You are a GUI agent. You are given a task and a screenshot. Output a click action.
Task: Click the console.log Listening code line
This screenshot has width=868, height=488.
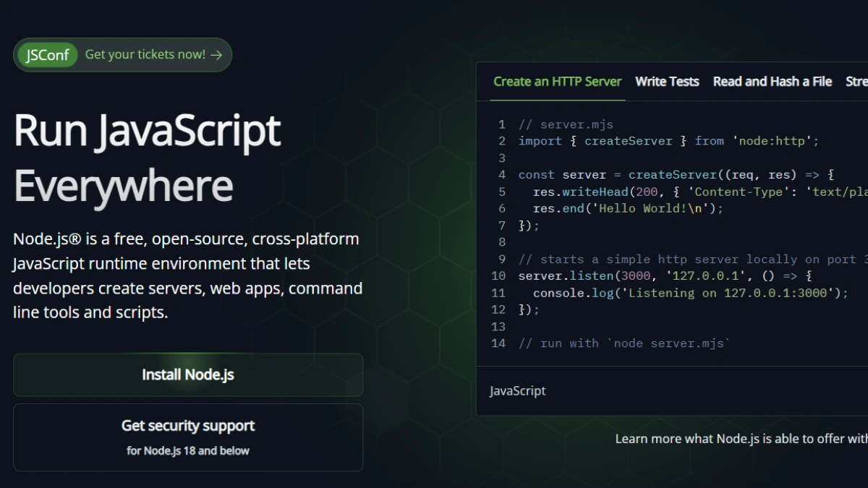point(690,293)
